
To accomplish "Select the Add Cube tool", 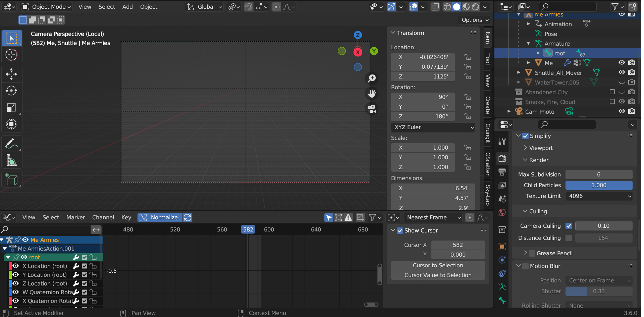I will pos(12,180).
